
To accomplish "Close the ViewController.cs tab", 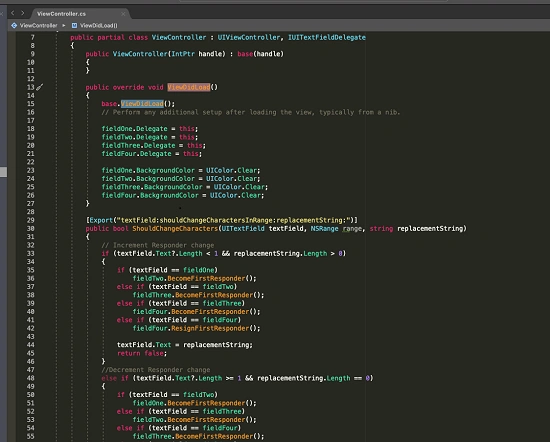I will coord(123,14).
